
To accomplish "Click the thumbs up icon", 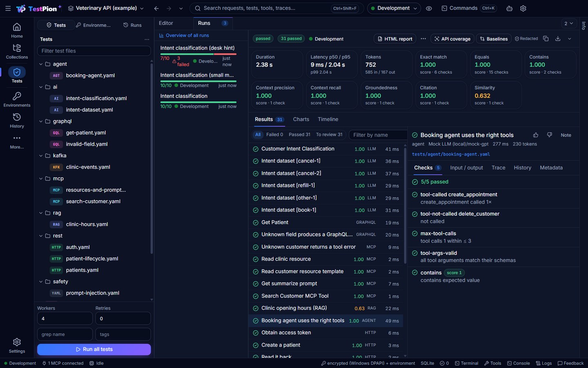I will (x=536, y=135).
